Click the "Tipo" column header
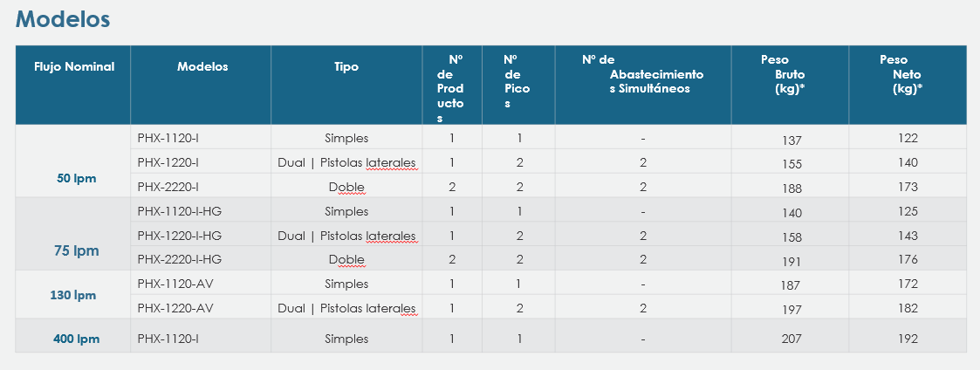980x370 pixels. [x=346, y=67]
